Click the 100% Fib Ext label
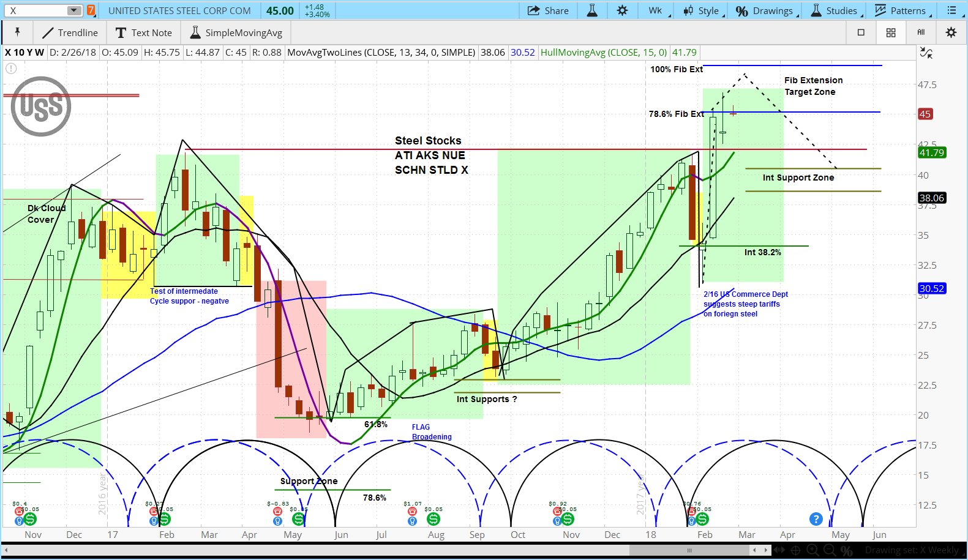 [677, 69]
